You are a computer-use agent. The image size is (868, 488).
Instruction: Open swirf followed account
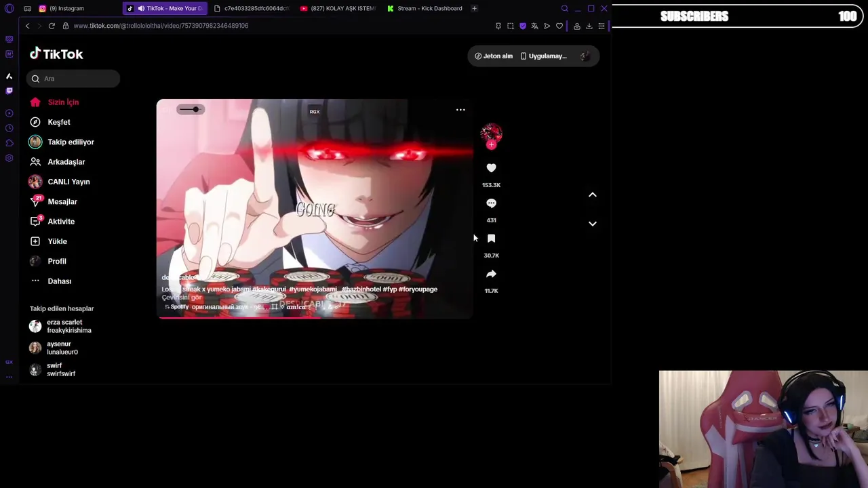tap(52, 369)
